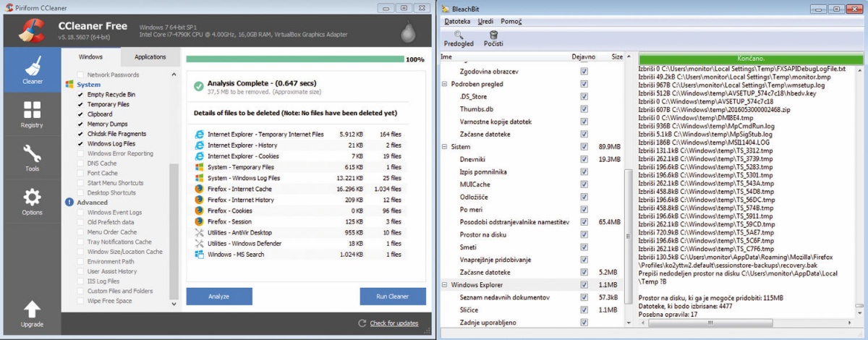This screenshot has width=868, height=340.
Task: Switch to the Windows tab in CCleaner
Action: coord(91,57)
